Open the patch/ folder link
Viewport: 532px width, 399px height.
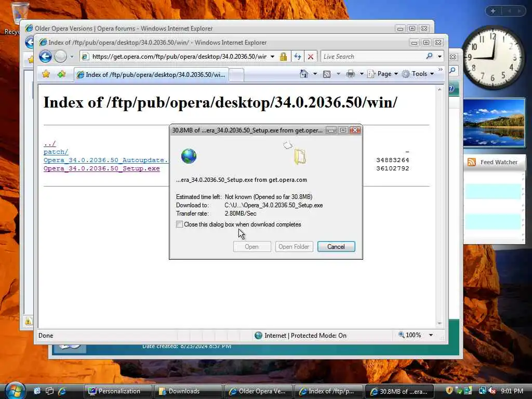(x=56, y=152)
